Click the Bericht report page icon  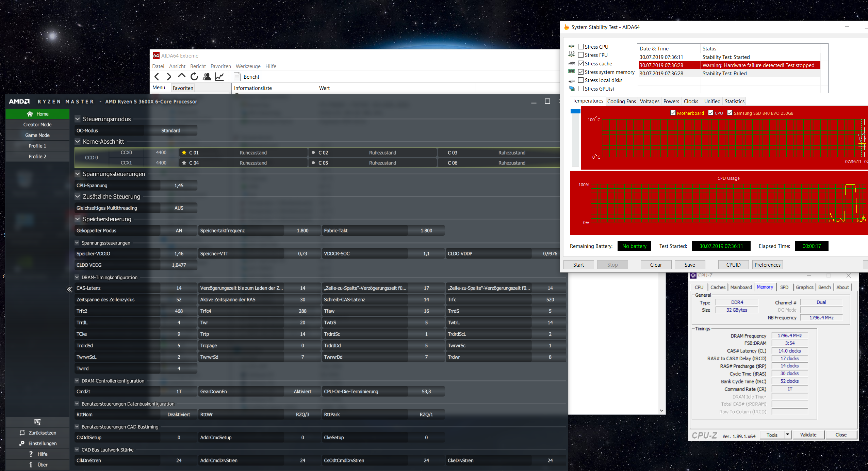point(237,77)
